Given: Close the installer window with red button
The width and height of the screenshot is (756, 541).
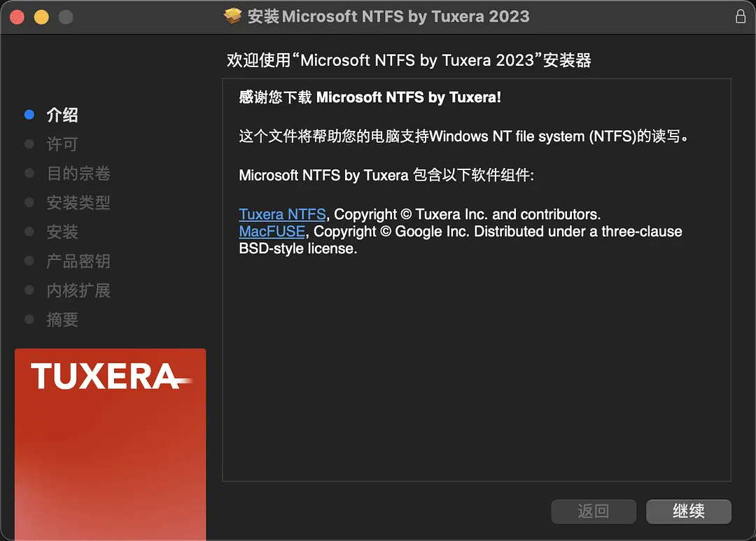Looking at the screenshot, I should (x=17, y=17).
